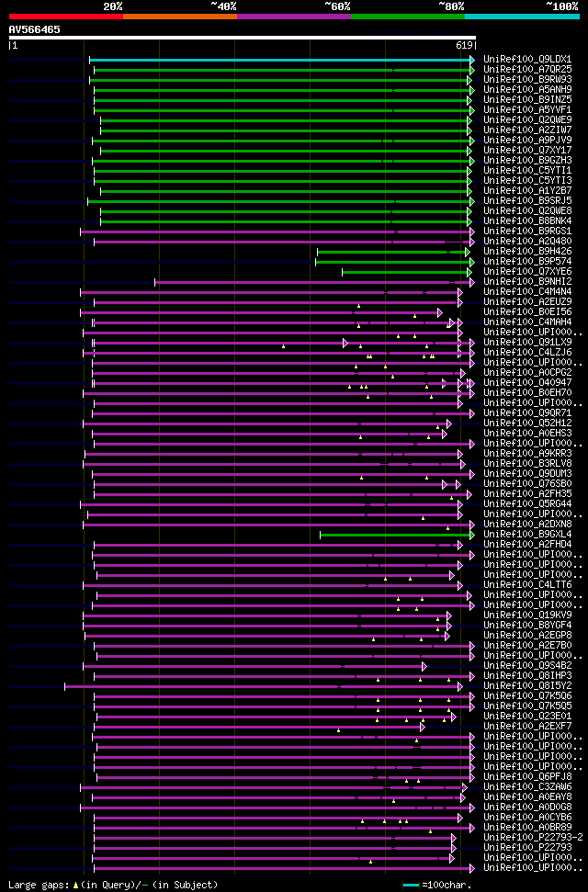Select the UniRef100_B9RW93 entry
588x892 pixels.
[527, 80]
